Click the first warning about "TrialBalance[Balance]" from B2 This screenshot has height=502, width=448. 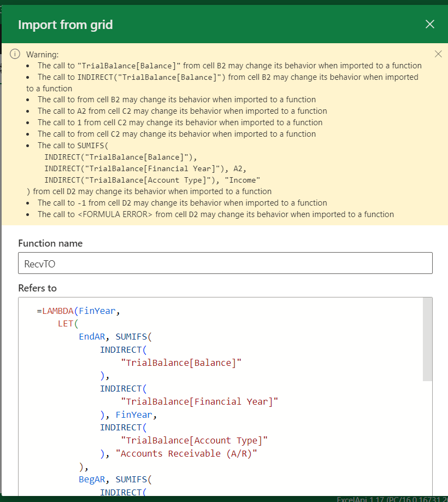229,66
